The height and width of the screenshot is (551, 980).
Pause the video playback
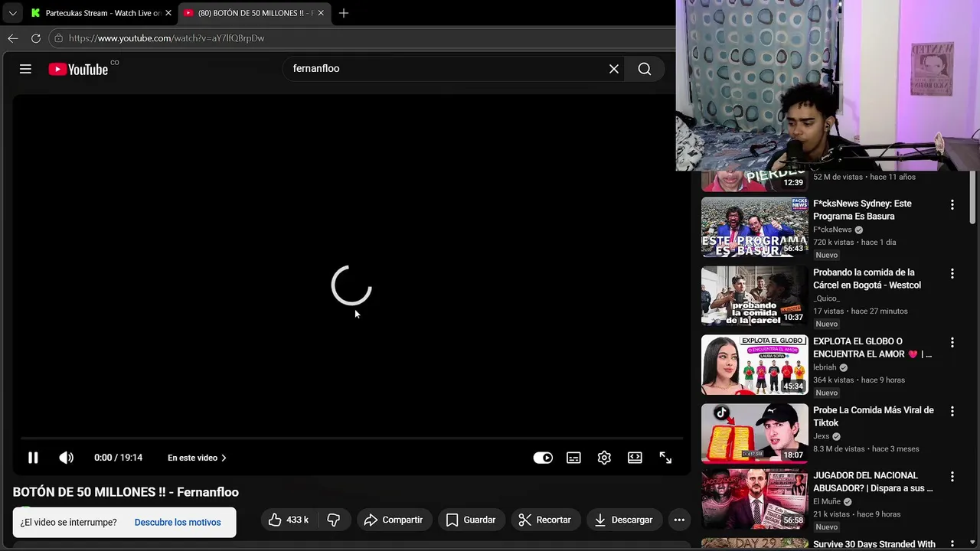click(33, 458)
